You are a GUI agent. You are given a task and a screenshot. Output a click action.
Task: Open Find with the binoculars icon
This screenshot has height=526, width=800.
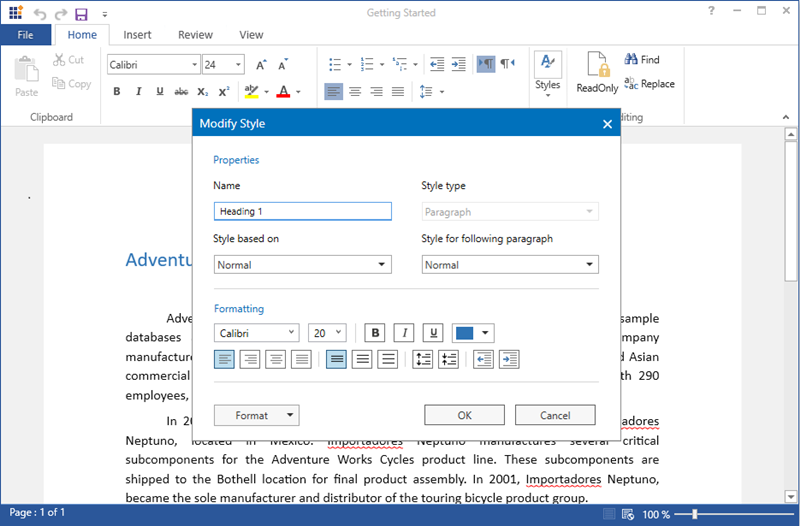[x=631, y=59]
